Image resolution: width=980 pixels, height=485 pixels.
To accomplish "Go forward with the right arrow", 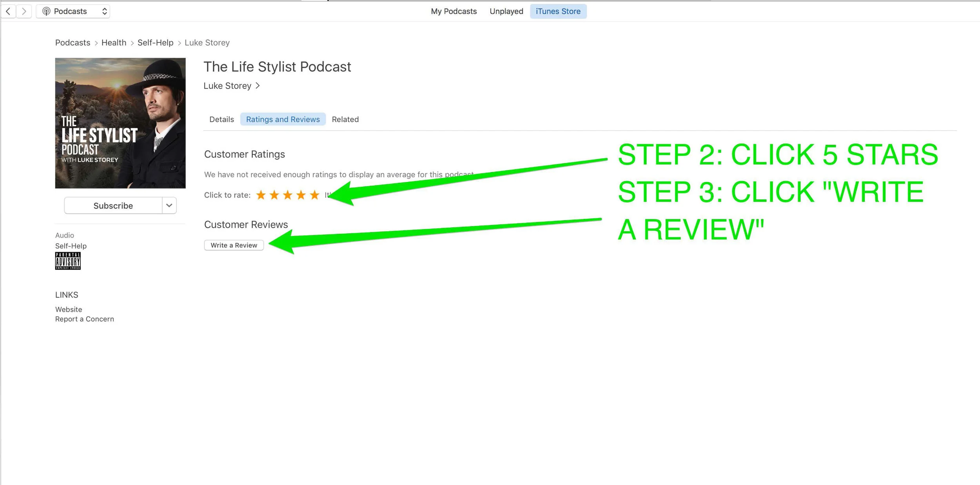I will pyautogui.click(x=24, y=11).
